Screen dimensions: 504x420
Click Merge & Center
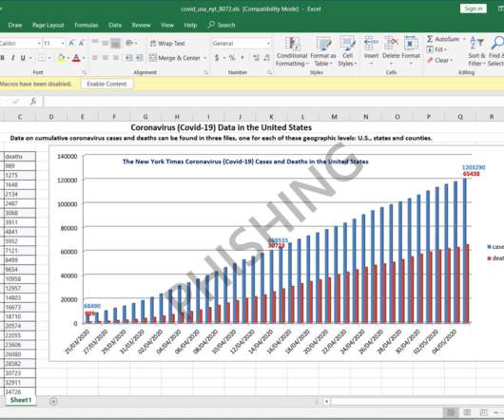(175, 58)
